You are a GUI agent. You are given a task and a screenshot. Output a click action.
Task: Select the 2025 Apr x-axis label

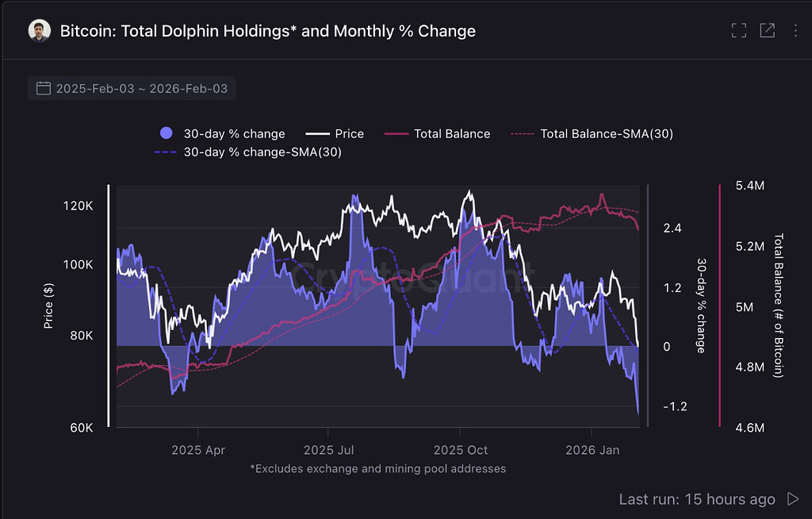pyautogui.click(x=197, y=450)
